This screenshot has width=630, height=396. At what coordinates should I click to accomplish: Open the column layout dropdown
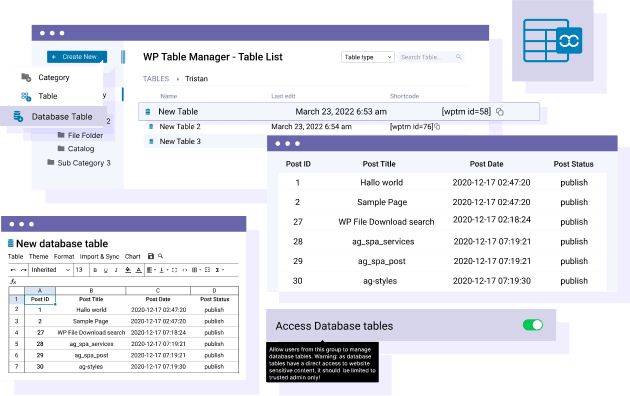coord(196,270)
